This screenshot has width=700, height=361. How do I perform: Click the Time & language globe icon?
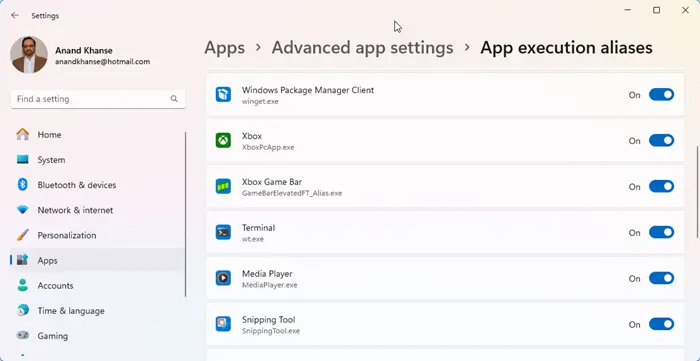coord(22,310)
